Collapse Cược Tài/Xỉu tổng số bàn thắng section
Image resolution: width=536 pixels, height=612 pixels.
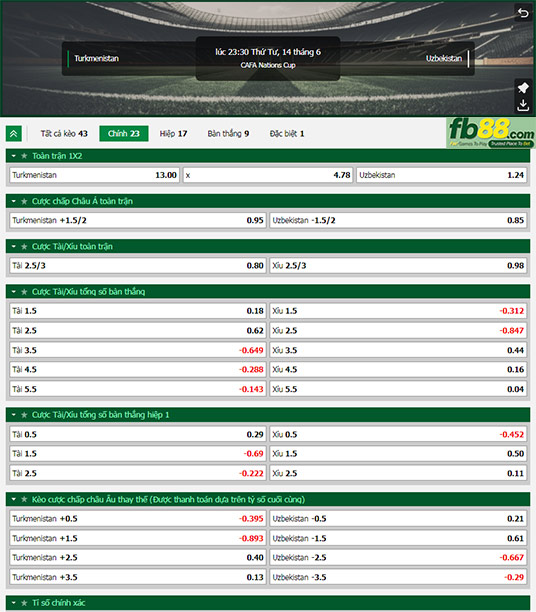(x=14, y=292)
